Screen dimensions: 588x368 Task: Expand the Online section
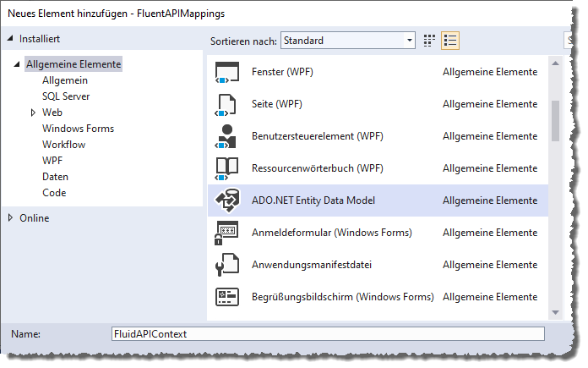click(x=10, y=217)
